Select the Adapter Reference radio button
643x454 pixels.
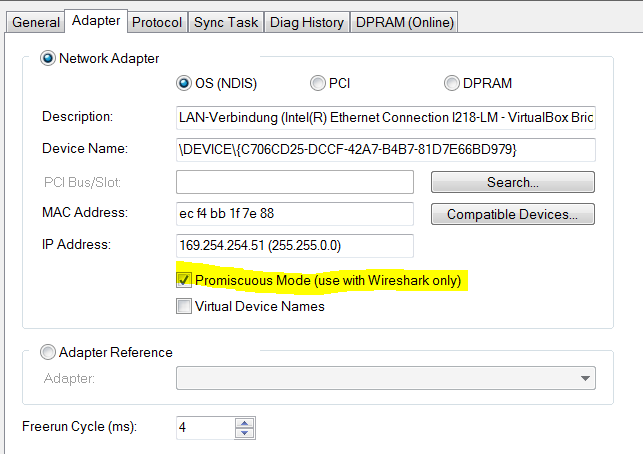(x=48, y=352)
